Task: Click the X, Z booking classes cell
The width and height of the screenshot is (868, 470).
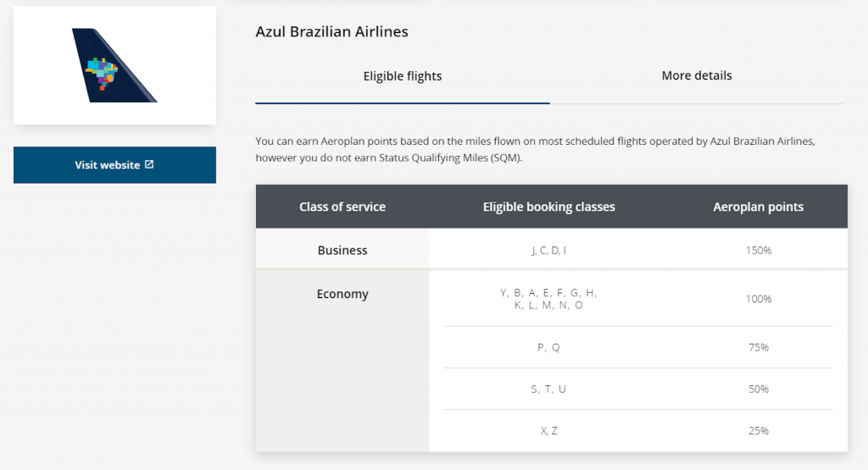Action: [x=548, y=431]
